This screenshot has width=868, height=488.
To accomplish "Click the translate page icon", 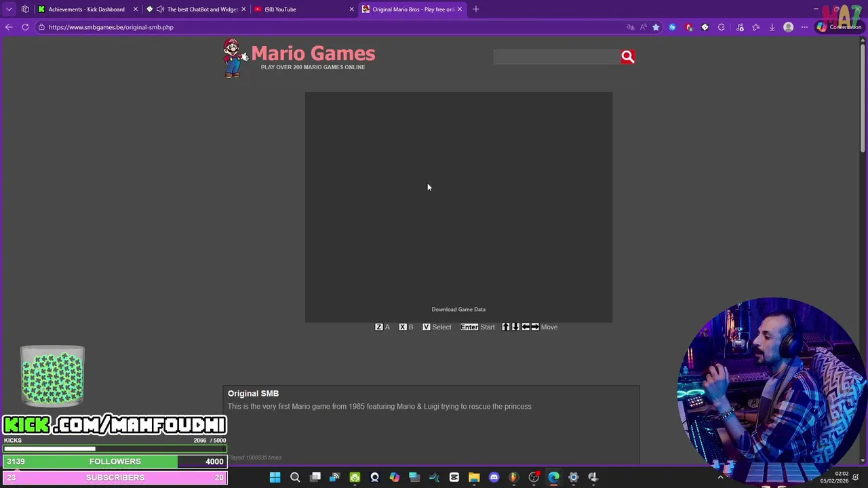I will (x=631, y=27).
